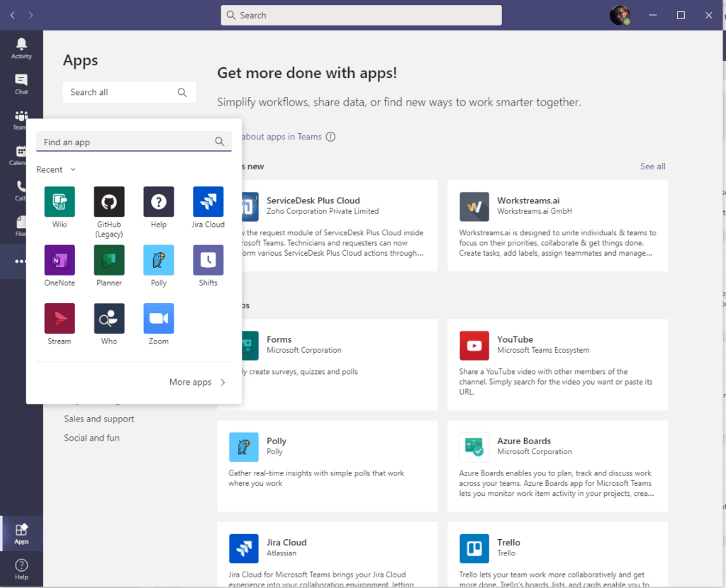The image size is (726, 588).
Task: Click the top Search bar
Action: pyautogui.click(x=361, y=16)
